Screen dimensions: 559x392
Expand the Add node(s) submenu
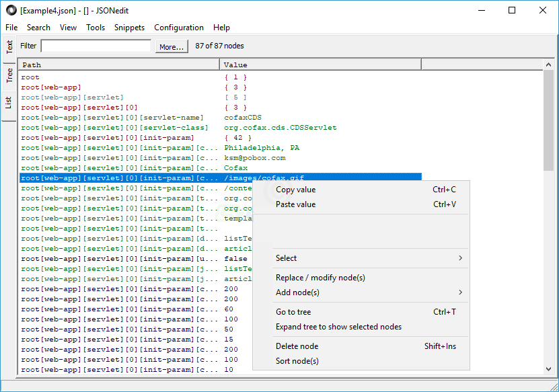460,292
